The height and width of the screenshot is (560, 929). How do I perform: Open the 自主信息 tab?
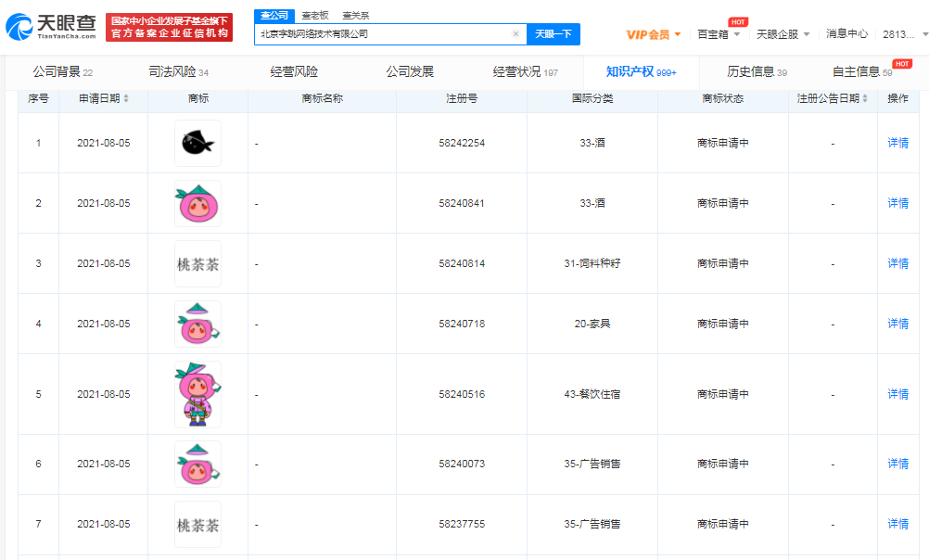(862, 71)
